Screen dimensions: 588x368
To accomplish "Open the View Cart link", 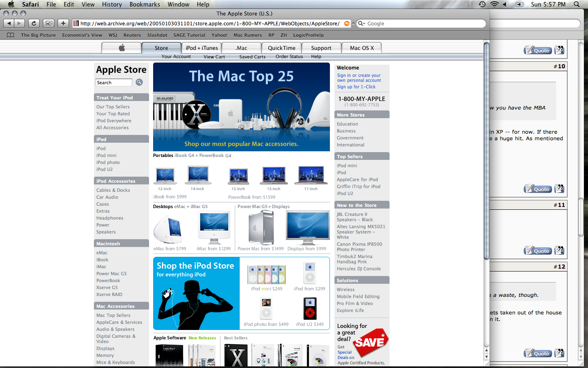I will (214, 57).
